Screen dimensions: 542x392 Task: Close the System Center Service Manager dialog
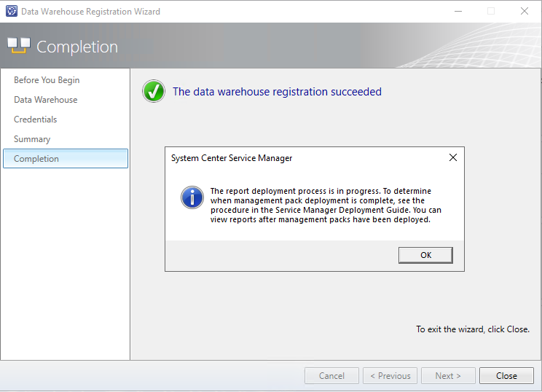453,157
